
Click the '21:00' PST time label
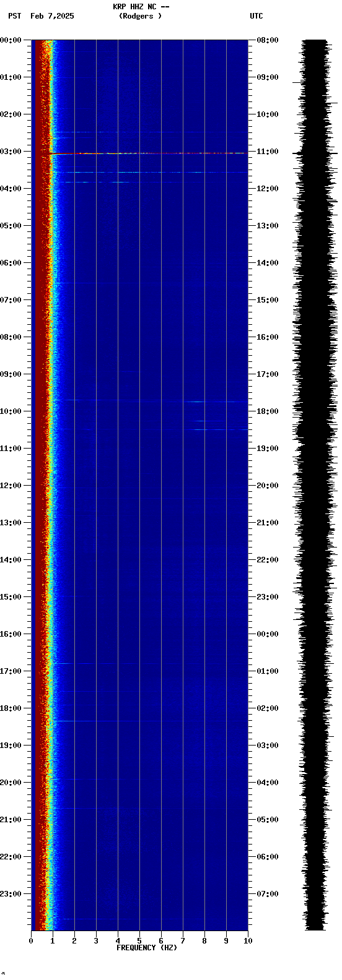11,820
